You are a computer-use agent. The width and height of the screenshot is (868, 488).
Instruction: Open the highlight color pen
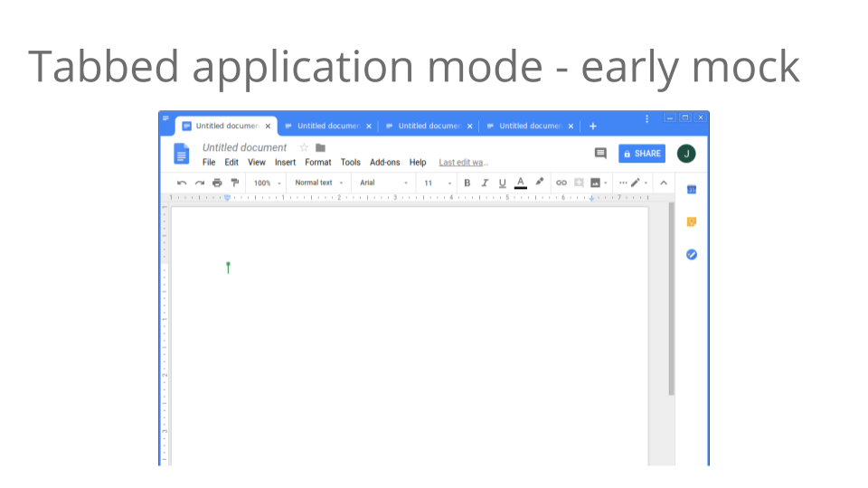(539, 182)
